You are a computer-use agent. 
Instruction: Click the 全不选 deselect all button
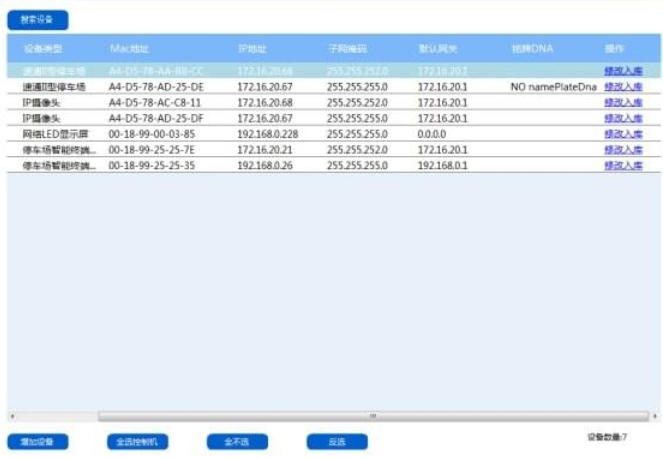tap(237, 442)
